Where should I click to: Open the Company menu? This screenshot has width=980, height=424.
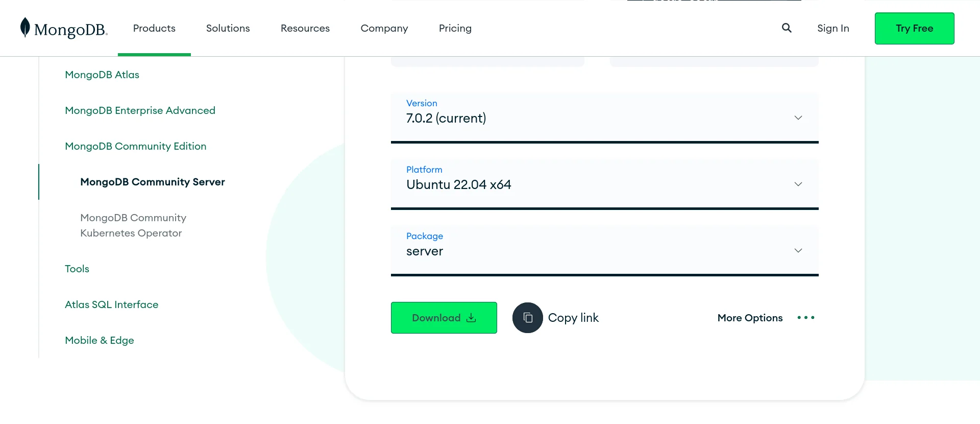pyautogui.click(x=384, y=28)
